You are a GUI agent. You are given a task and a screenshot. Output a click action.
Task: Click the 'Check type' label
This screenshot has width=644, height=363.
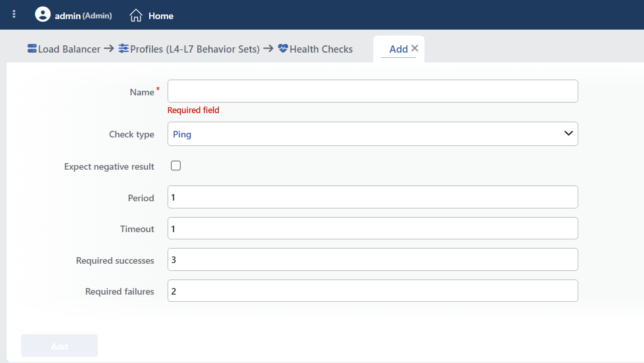tap(131, 134)
